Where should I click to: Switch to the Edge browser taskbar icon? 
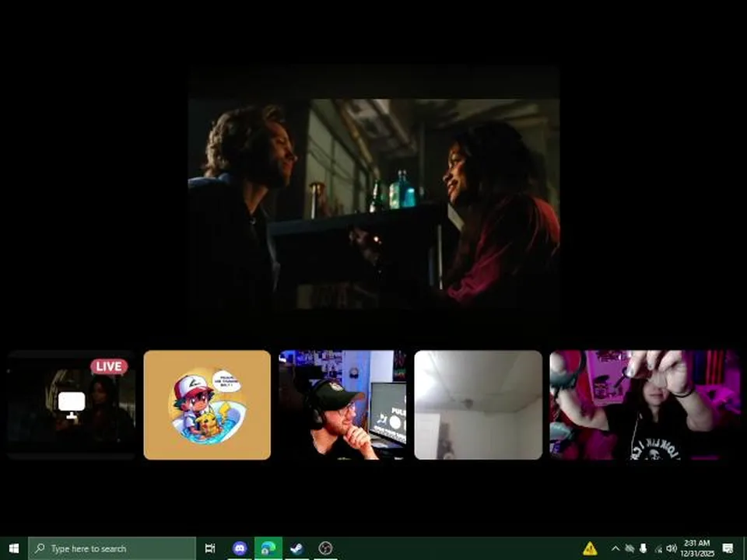pos(268,548)
